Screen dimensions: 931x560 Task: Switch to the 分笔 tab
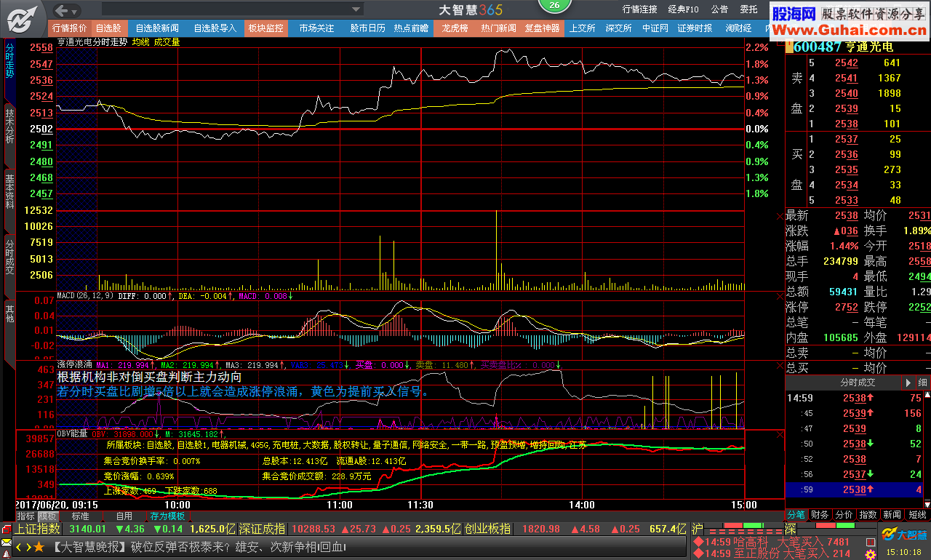tap(796, 515)
